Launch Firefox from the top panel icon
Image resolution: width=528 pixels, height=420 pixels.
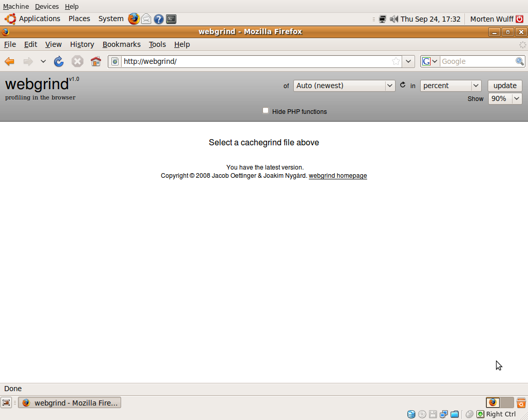(134, 19)
